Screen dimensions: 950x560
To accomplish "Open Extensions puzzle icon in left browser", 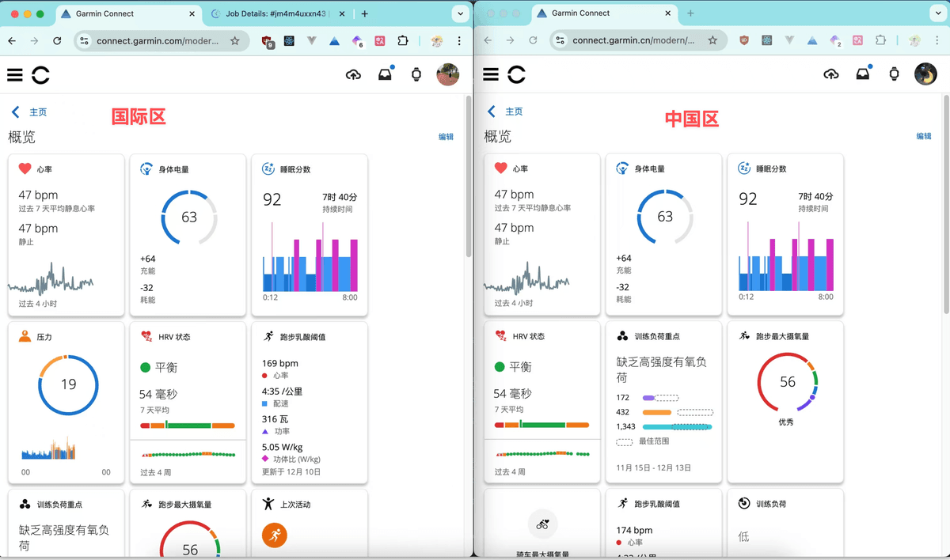I will pyautogui.click(x=403, y=41).
